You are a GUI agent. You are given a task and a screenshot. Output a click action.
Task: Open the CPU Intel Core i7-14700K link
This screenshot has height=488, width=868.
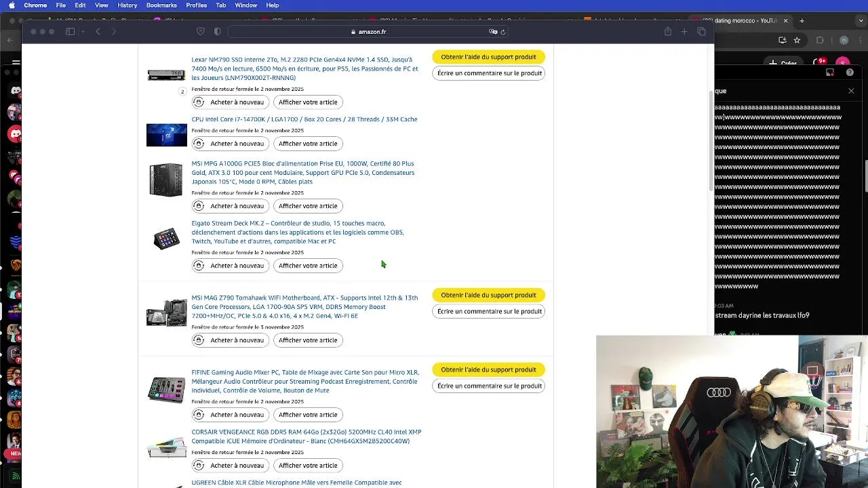304,119
